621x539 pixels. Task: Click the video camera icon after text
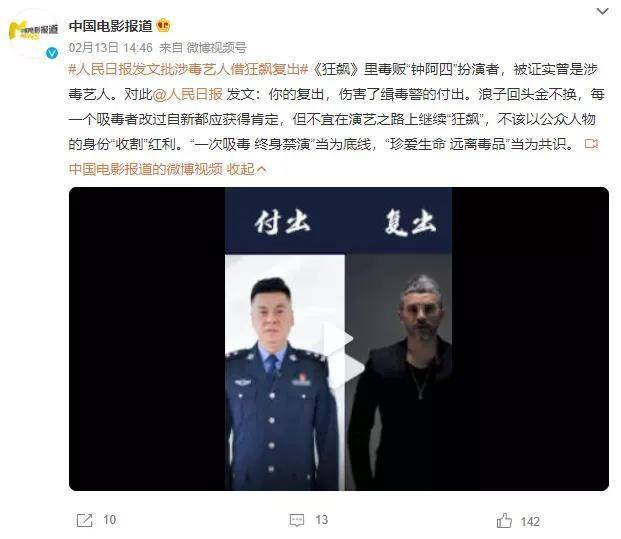[591, 143]
